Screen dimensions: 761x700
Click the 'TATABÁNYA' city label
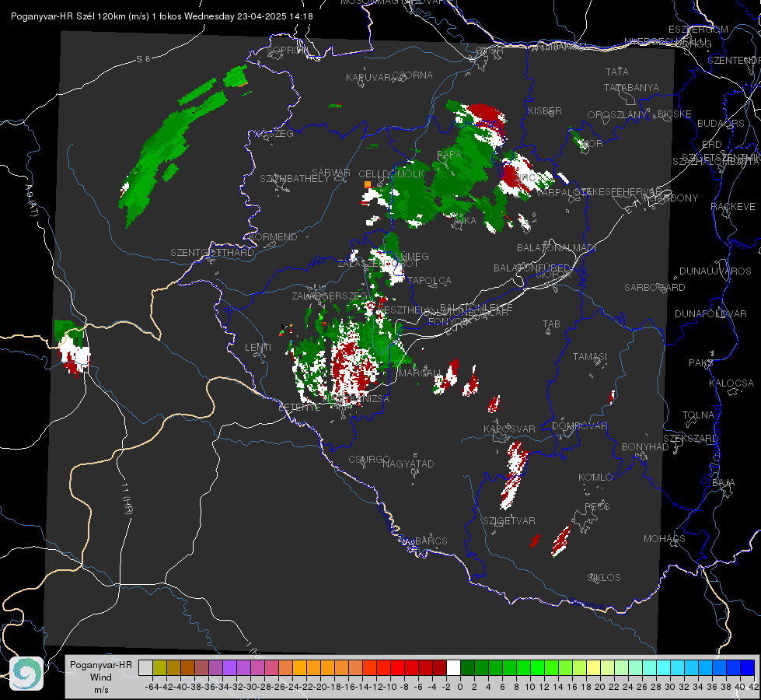pyautogui.click(x=631, y=88)
